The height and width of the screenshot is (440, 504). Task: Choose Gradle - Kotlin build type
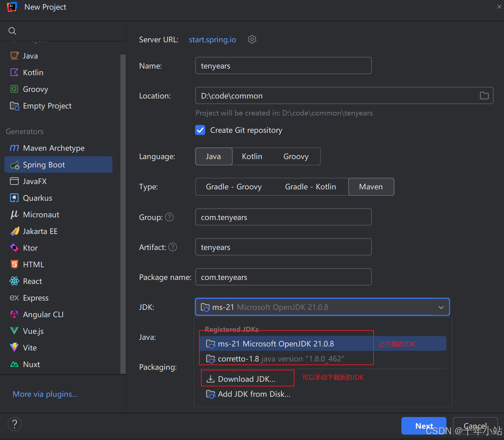click(311, 187)
